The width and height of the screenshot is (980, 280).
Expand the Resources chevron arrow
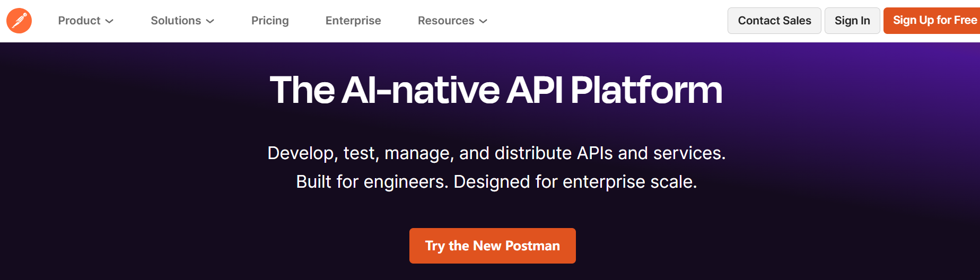click(483, 21)
